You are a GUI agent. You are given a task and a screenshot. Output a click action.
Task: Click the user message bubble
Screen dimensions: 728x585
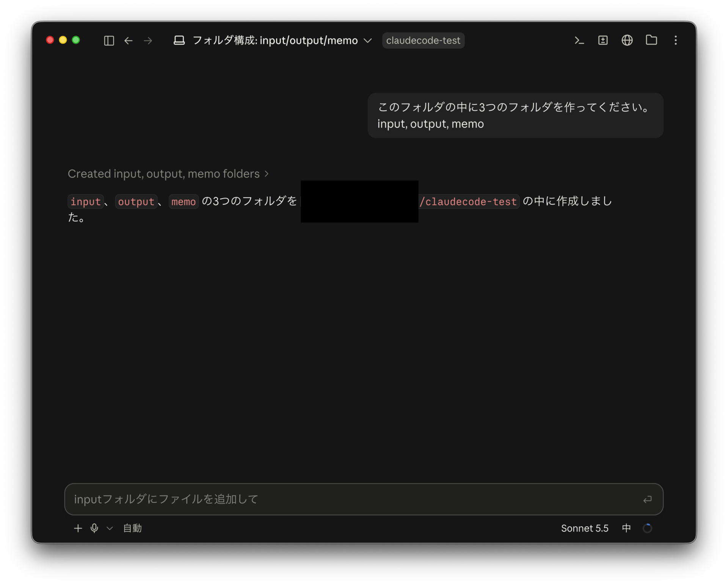[x=515, y=116]
